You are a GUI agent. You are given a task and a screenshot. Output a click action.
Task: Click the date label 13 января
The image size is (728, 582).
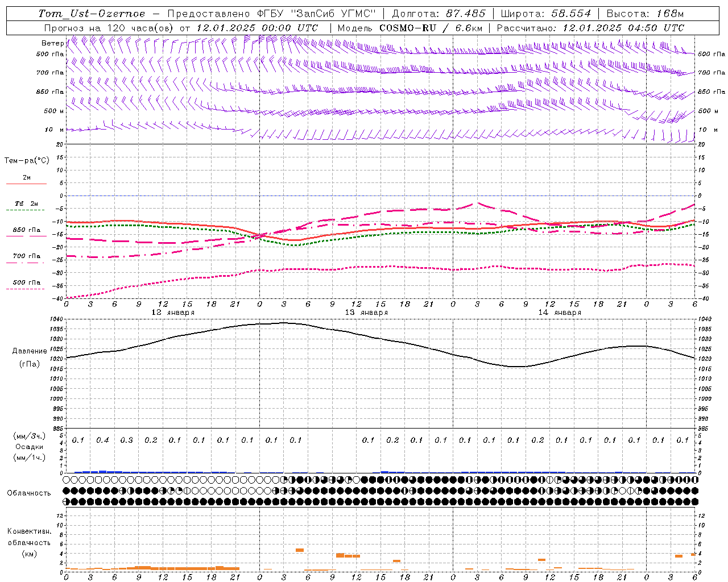coord(366,313)
